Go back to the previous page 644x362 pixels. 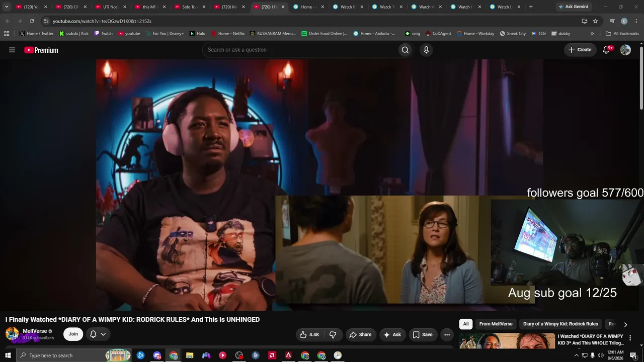[8, 21]
